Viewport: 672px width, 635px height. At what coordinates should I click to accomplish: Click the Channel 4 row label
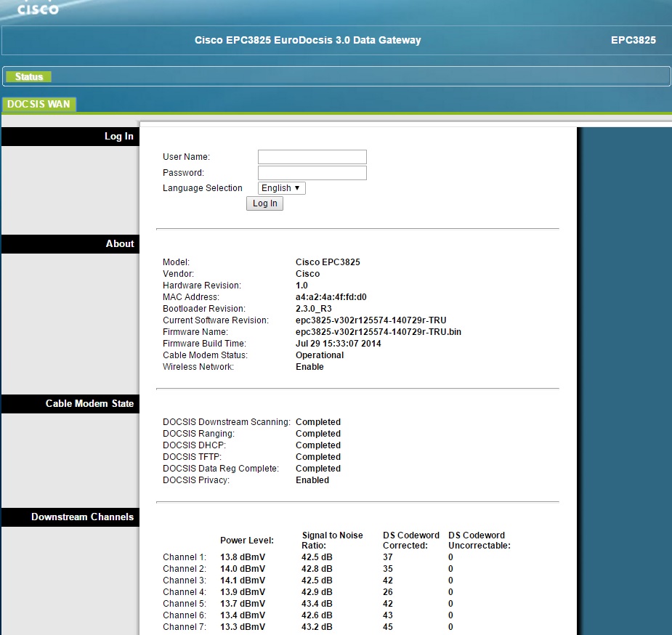click(x=185, y=591)
